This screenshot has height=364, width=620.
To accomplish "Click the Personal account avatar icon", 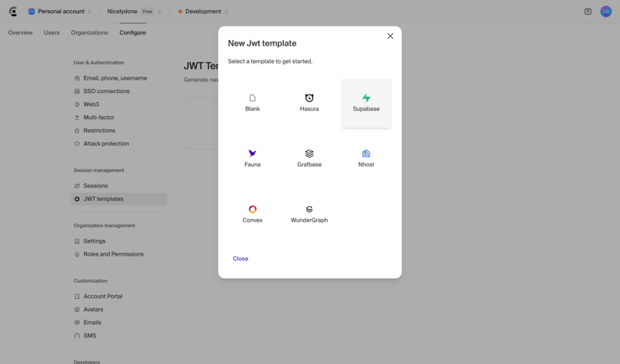I will pos(31,12).
